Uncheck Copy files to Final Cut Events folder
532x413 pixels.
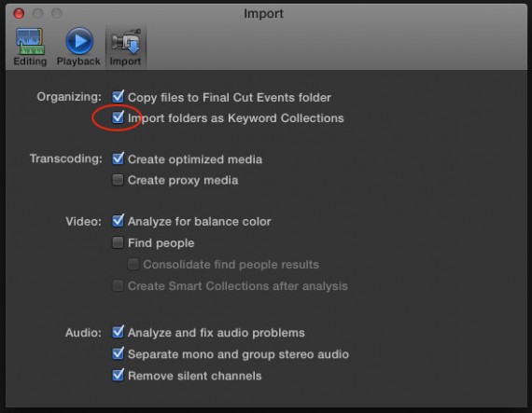pos(118,97)
